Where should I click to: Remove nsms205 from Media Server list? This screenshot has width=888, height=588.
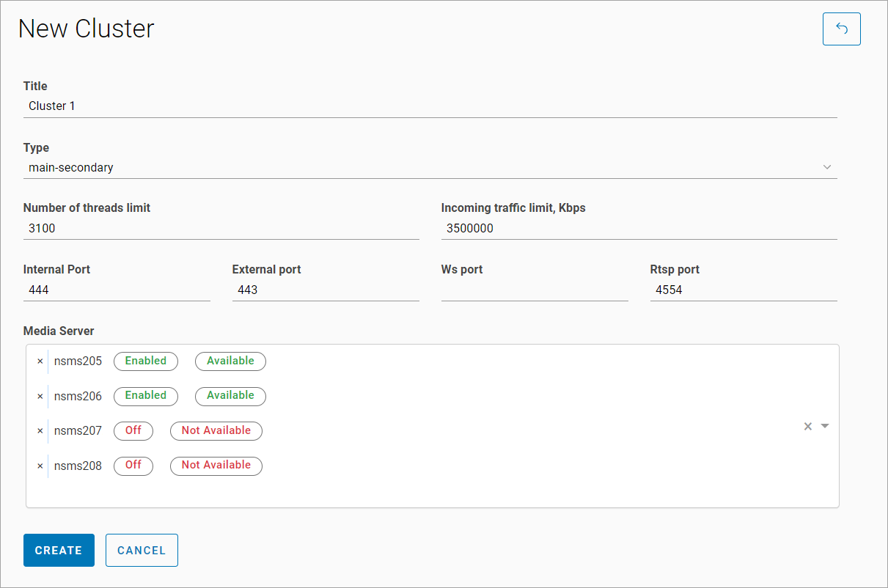[x=40, y=361]
